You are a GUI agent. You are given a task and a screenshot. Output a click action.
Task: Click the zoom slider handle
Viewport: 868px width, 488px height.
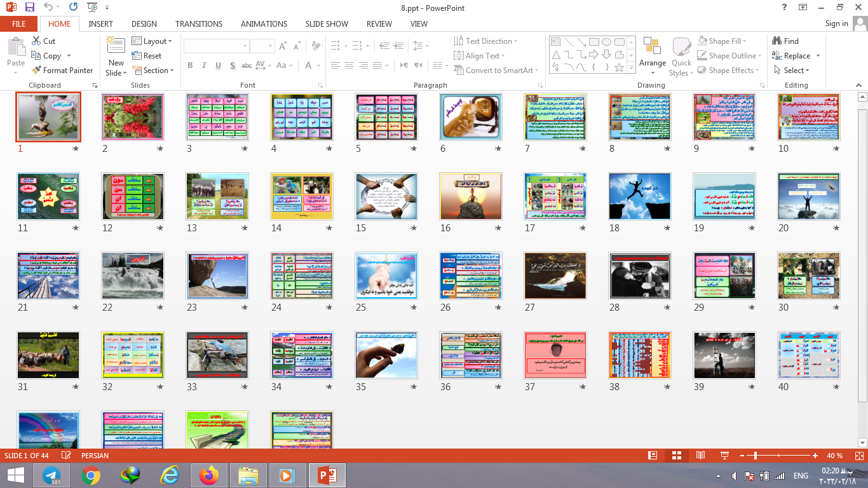755,456
